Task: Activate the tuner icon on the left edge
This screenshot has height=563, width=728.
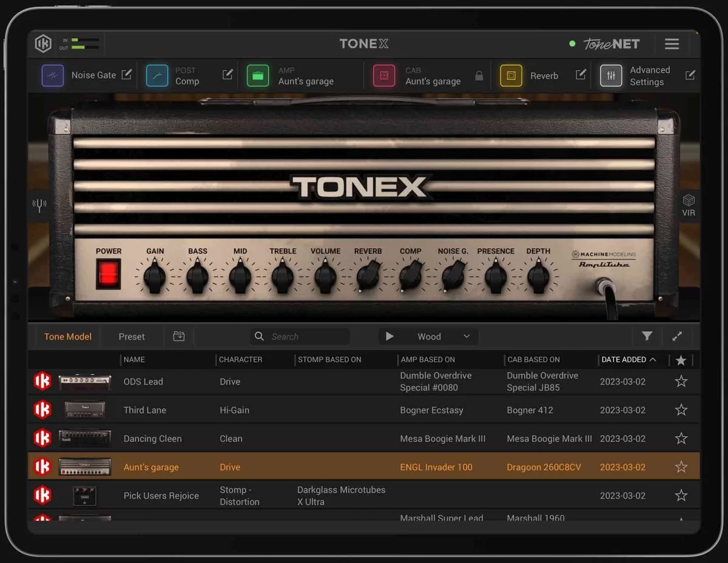Action: [39, 205]
